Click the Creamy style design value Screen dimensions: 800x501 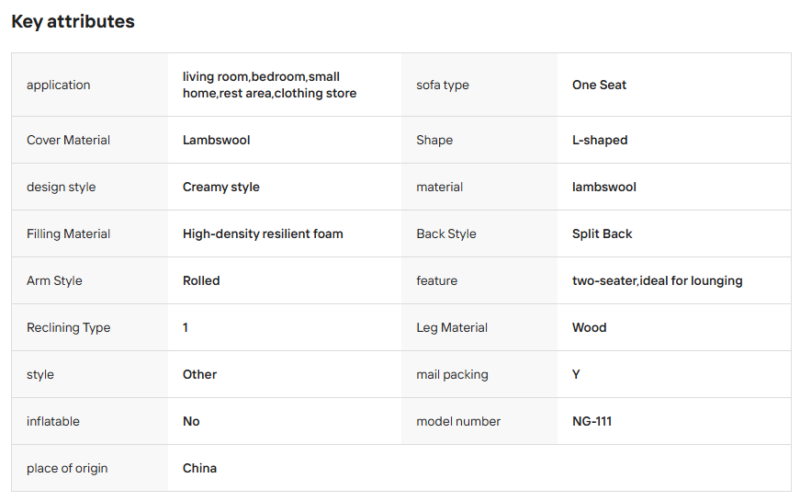(x=221, y=187)
